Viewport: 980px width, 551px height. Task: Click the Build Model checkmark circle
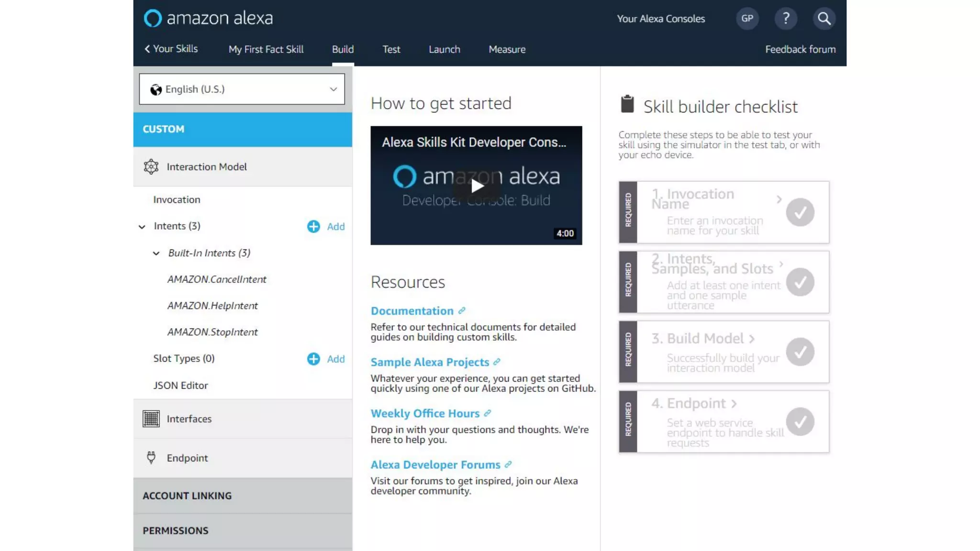click(800, 352)
